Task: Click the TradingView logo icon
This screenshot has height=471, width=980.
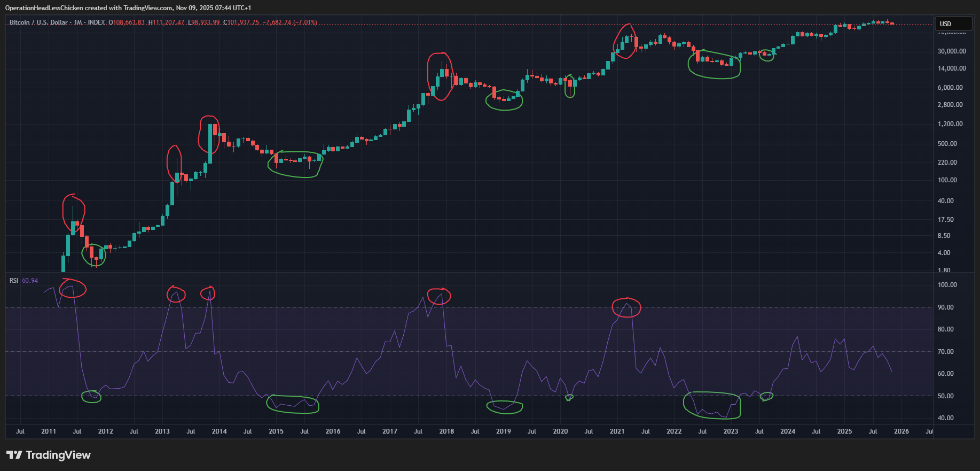Action: [x=14, y=455]
